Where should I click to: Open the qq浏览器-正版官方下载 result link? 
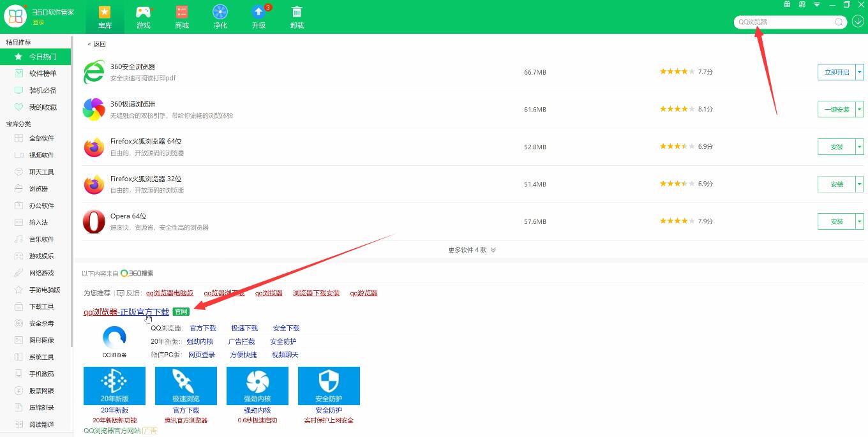point(126,312)
